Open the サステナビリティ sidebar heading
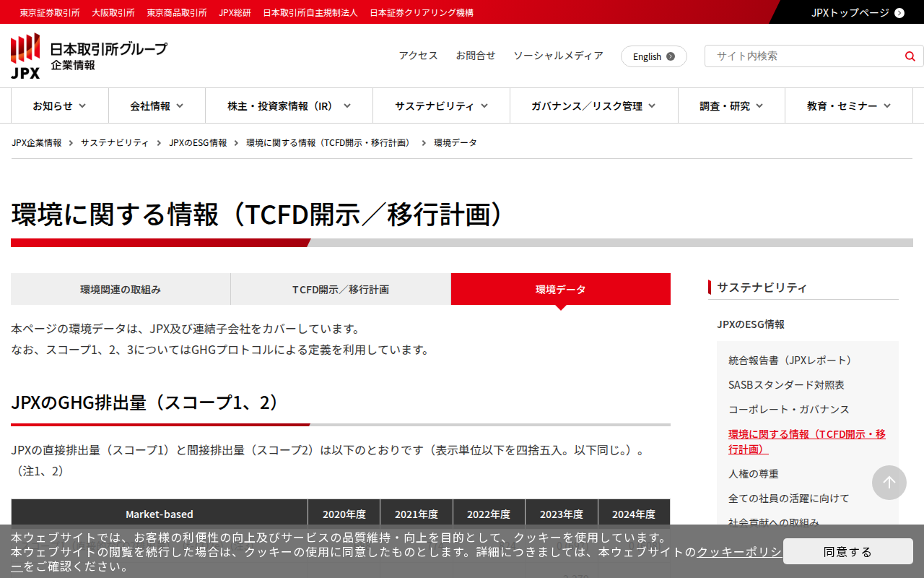924x578 pixels. tap(762, 288)
